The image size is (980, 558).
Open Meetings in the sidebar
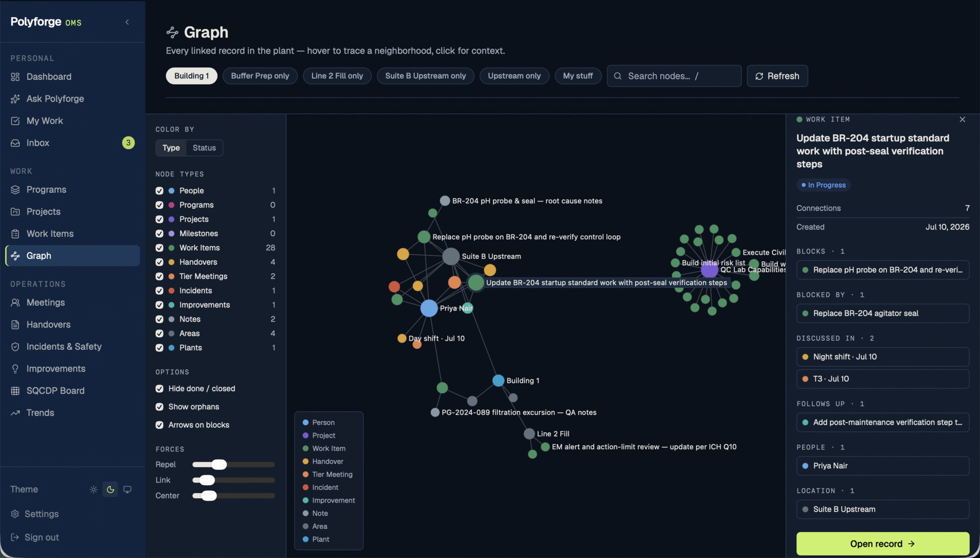[x=73, y=303]
